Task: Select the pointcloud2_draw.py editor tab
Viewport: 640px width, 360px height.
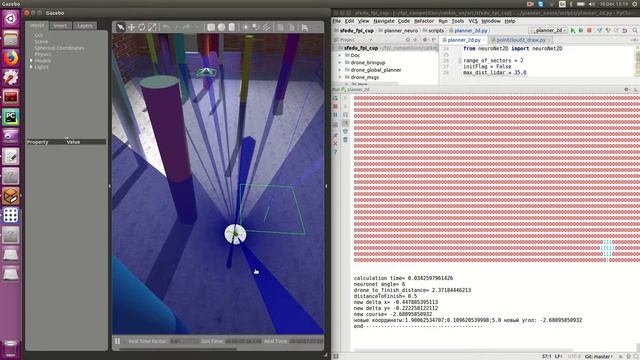Action: 521,40
